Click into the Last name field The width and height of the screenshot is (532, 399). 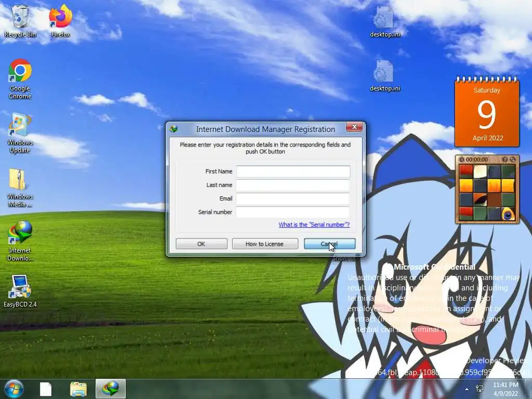[293, 185]
